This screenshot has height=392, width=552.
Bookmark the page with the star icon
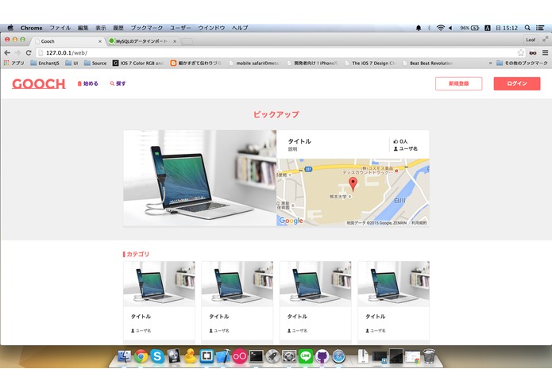tap(521, 52)
